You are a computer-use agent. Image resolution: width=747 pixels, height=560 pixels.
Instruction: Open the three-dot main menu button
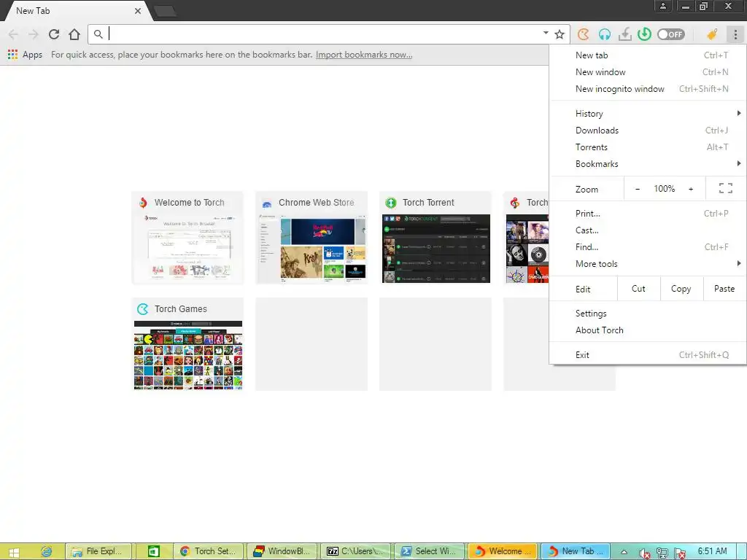[735, 34]
